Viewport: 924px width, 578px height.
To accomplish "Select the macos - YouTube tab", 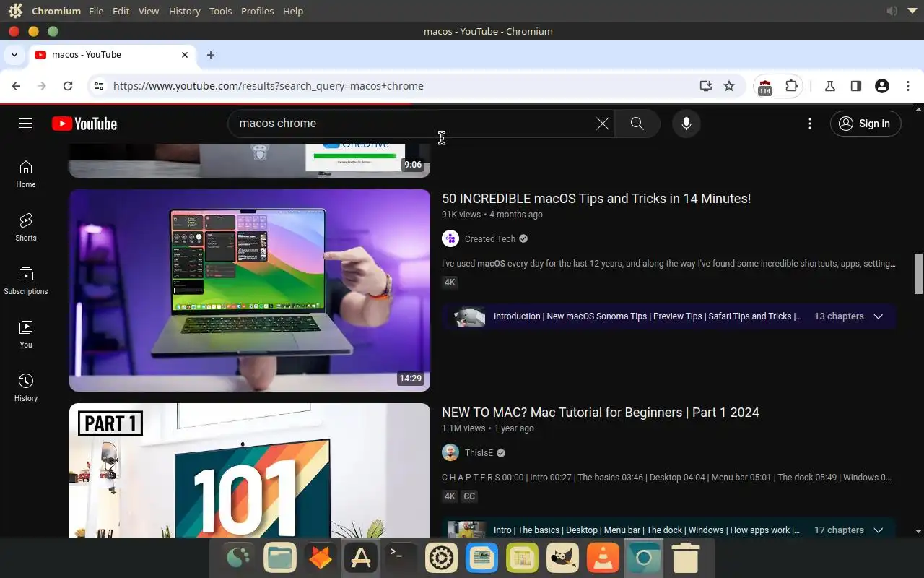I will (x=112, y=55).
